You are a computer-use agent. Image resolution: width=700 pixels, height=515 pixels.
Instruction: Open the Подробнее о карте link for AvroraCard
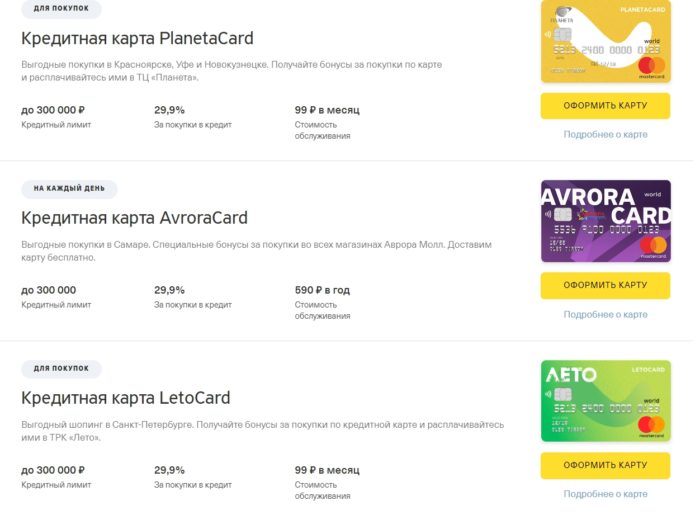605,315
